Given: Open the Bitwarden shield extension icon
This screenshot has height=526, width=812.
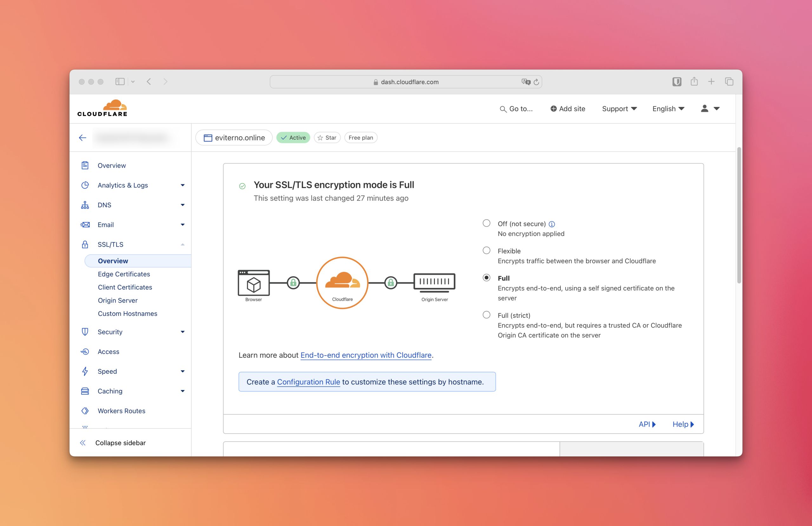Looking at the screenshot, I should tap(677, 82).
